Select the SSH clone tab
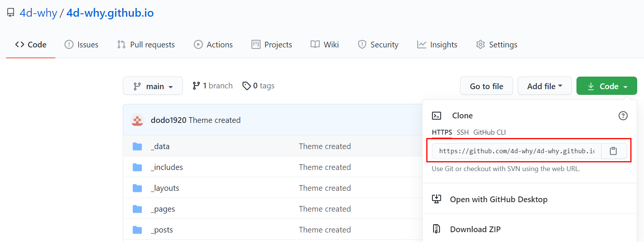 tap(463, 132)
